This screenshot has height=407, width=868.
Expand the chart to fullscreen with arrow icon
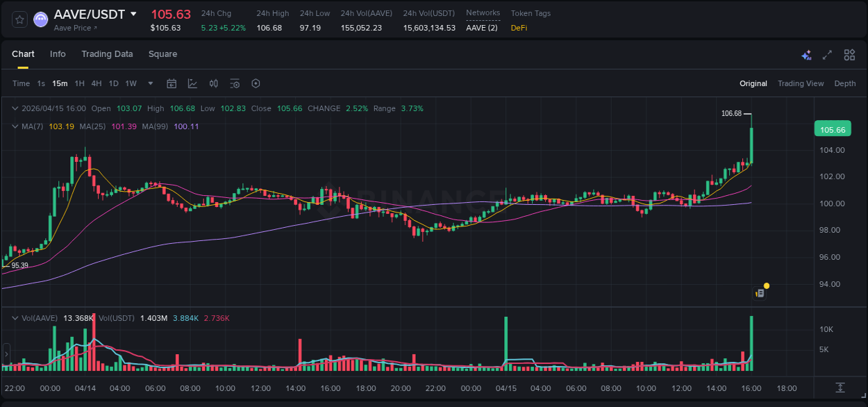[828, 54]
